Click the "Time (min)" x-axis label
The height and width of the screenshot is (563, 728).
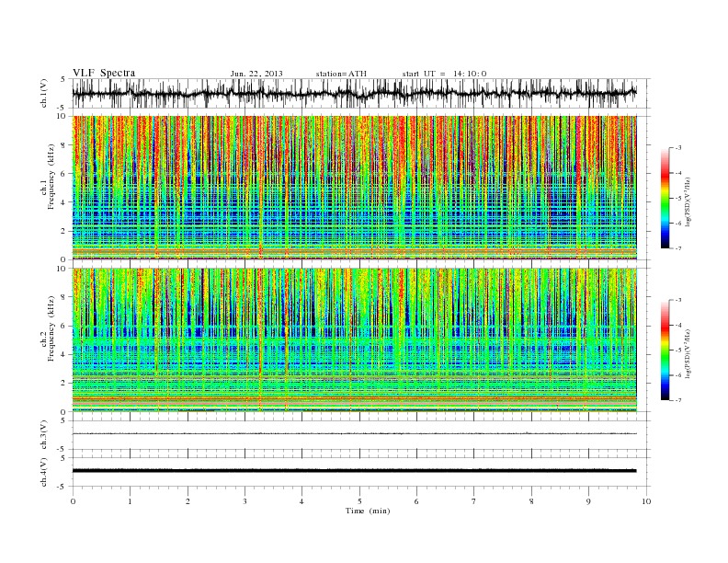pyautogui.click(x=368, y=511)
